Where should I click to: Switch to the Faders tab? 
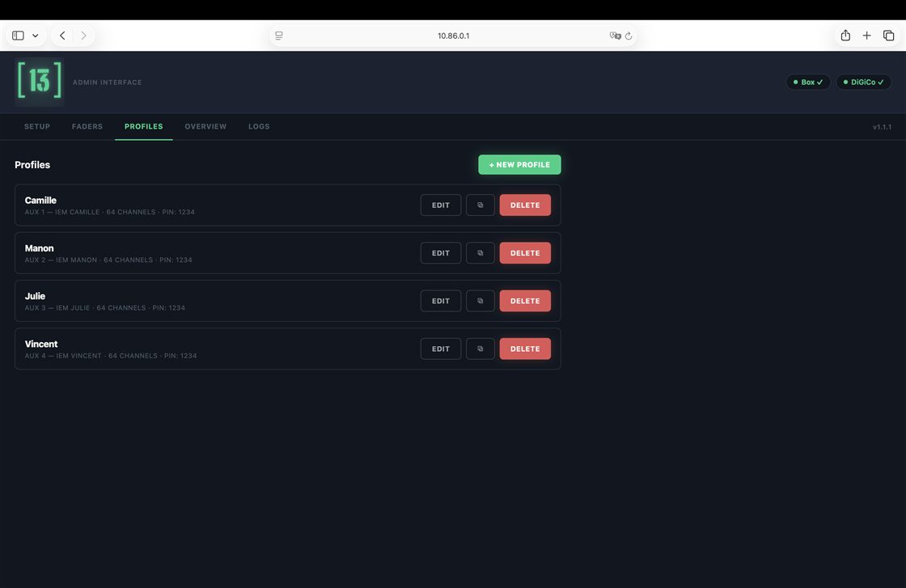click(x=87, y=126)
